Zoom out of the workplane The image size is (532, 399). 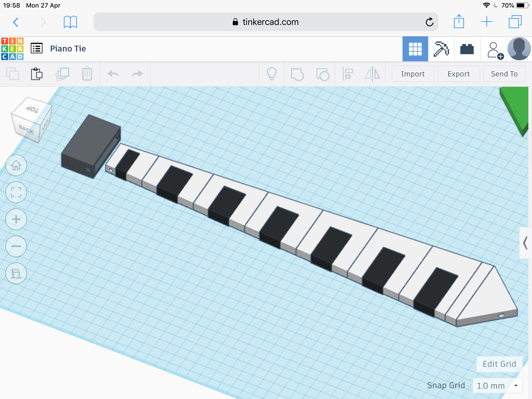(x=16, y=246)
